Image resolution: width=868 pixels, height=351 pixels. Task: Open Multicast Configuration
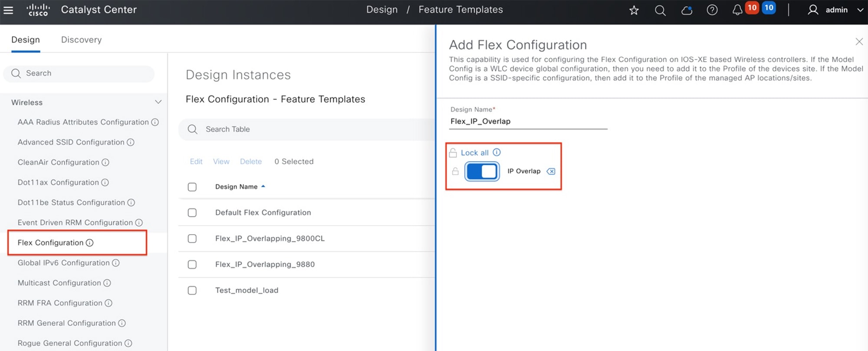(59, 283)
